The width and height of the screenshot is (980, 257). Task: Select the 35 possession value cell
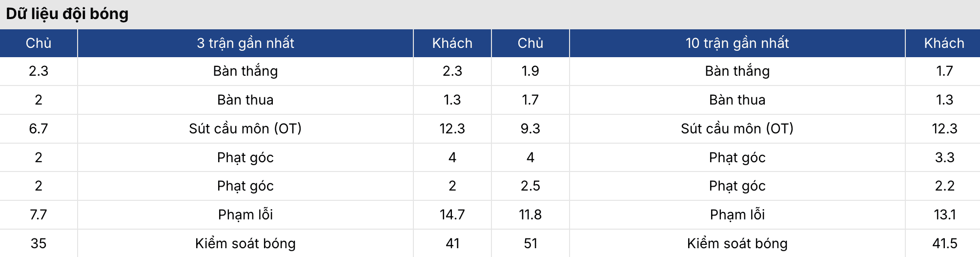click(x=39, y=243)
